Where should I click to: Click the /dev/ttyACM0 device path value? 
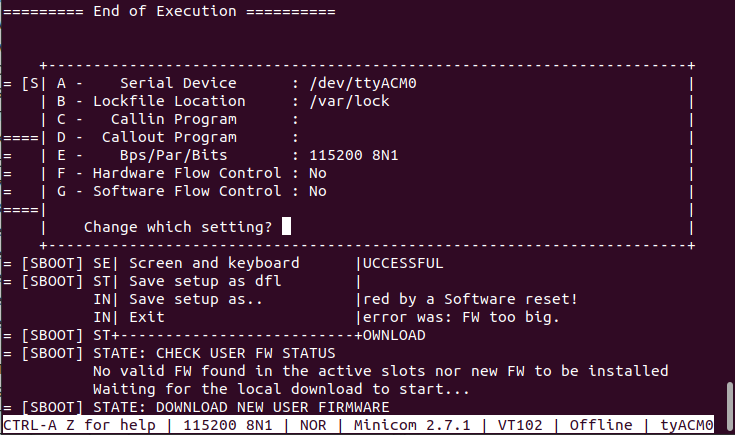[363, 83]
